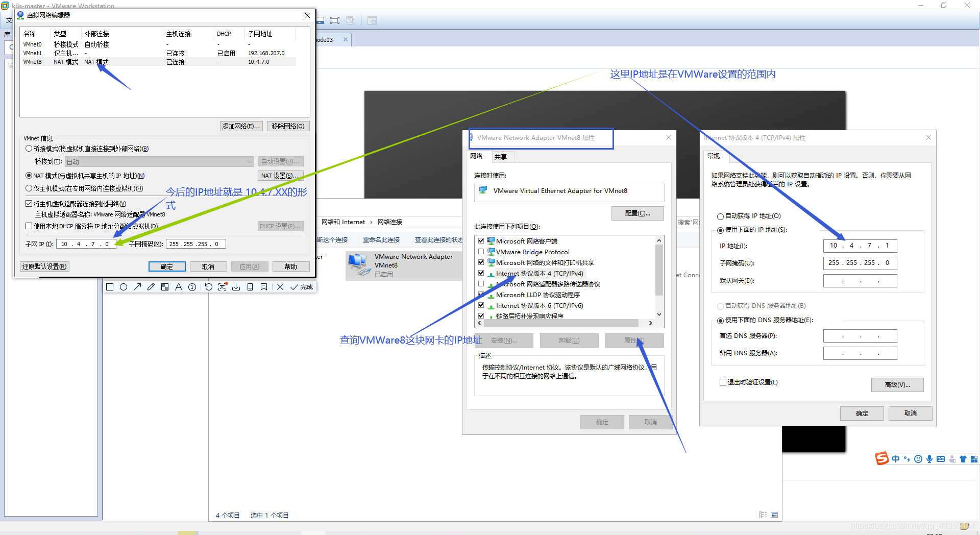Click VMware full screen toolbar icon
This screenshot has height=535, width=980.
[335, 20]
